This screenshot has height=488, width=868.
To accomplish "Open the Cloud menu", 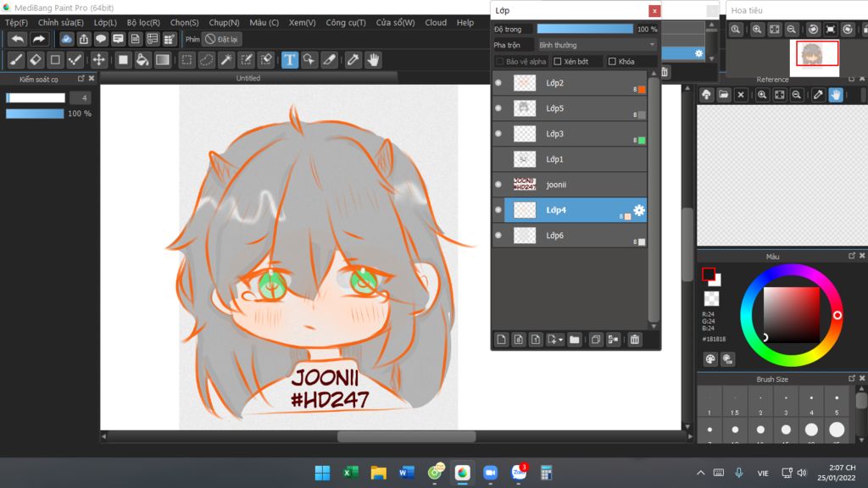I will tap(436, 23).
